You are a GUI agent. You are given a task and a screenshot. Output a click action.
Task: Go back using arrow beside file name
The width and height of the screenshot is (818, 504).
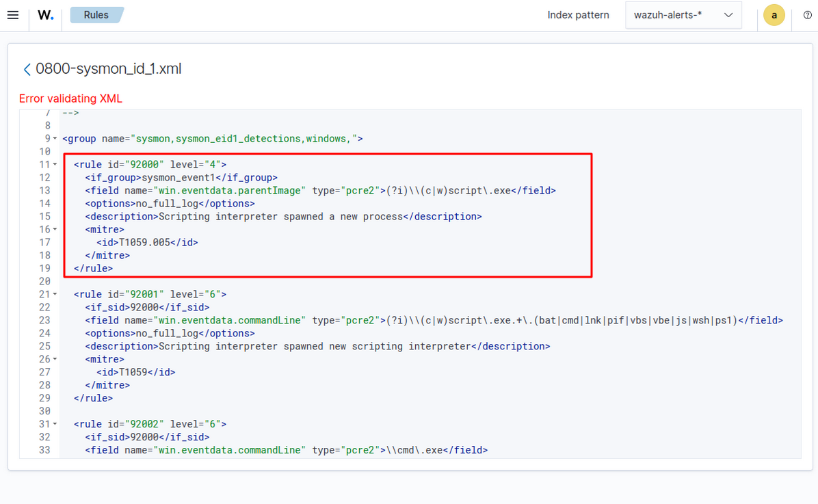click(x=27, y=69)
